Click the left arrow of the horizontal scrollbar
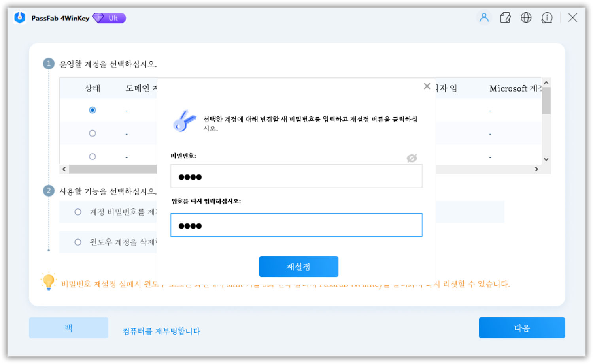 64,169
